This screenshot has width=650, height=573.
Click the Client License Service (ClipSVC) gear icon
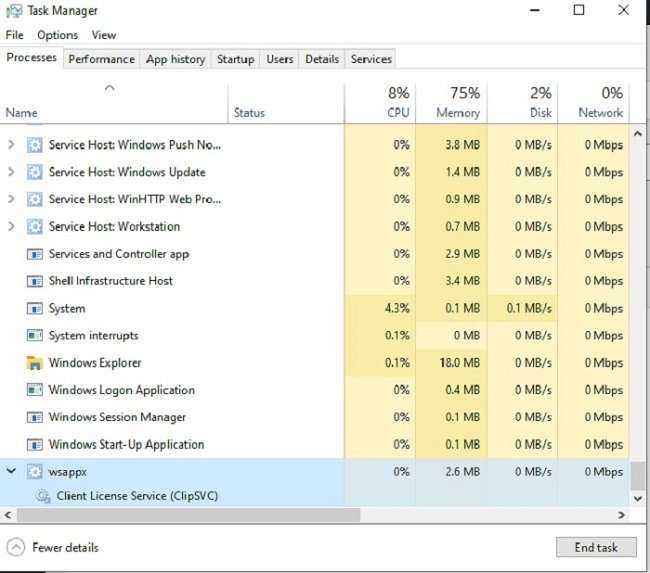click(43, 496)
